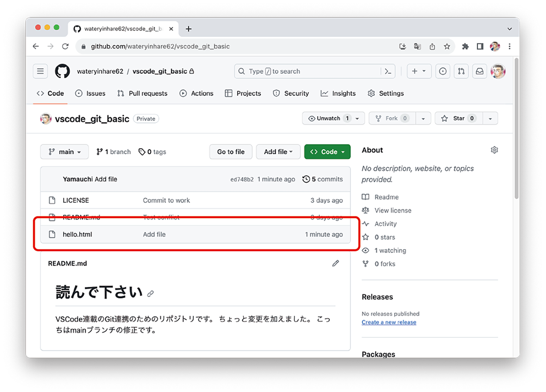
Task: Click the repository owner avatar next to vscode_git_basic
Action: [46, 119]
